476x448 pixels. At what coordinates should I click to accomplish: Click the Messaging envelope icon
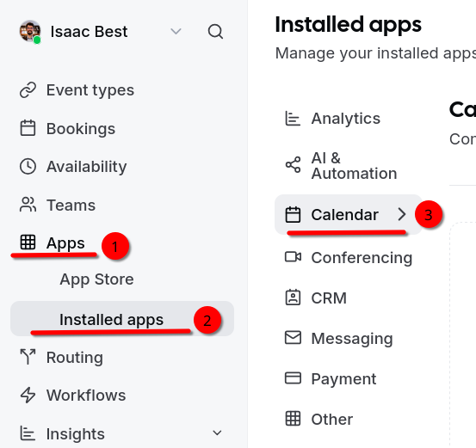[293, 338]
